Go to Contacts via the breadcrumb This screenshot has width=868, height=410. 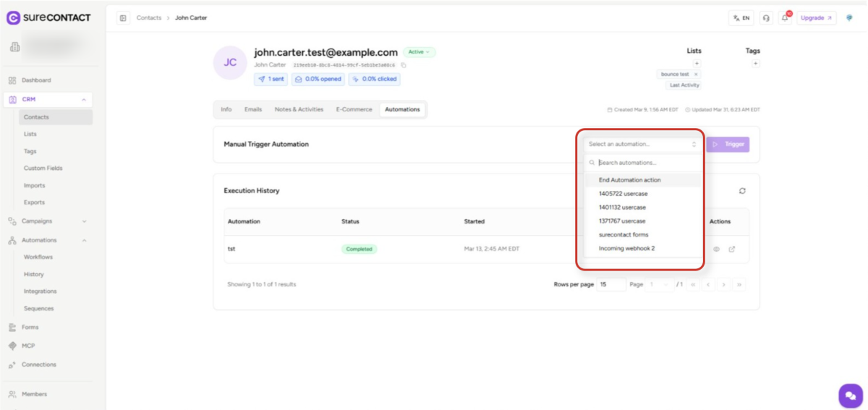pyautogui.click(x=149, y=17)
